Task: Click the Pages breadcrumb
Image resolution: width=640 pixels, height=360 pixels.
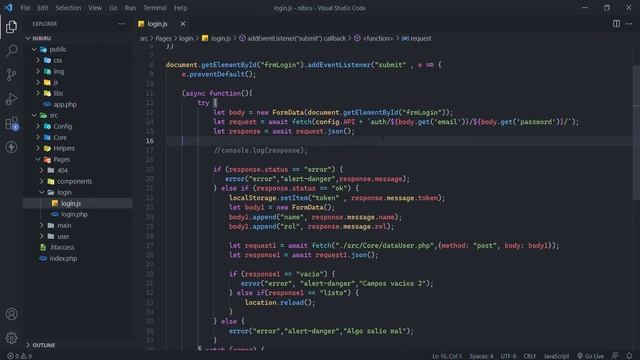Action: (163, 38)
